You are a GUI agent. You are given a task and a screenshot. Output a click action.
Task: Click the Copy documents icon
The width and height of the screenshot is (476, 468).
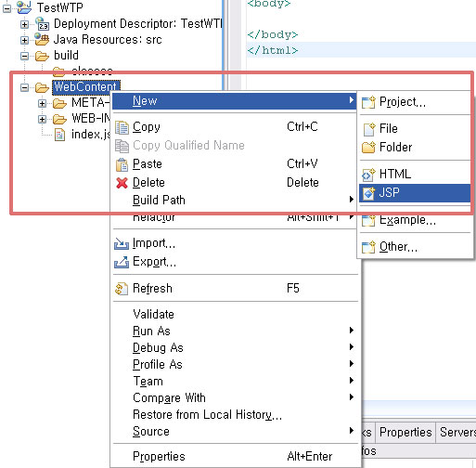(x=122, y=127)
